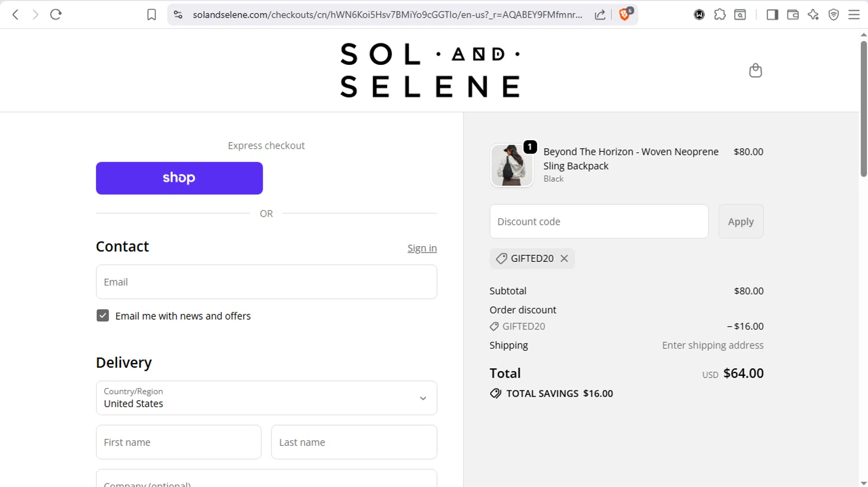Click the –$16.00 discount value
The height and width of the screenshot is (487, 868).
click(x=745, y=326)
